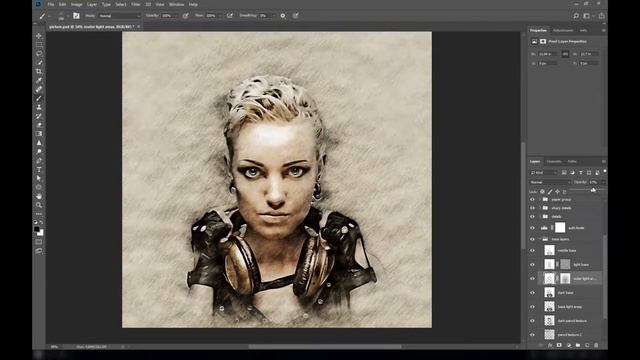Click the search magnifier icon top right
Viewport: 640px width, 360px height.
(576, 16)
